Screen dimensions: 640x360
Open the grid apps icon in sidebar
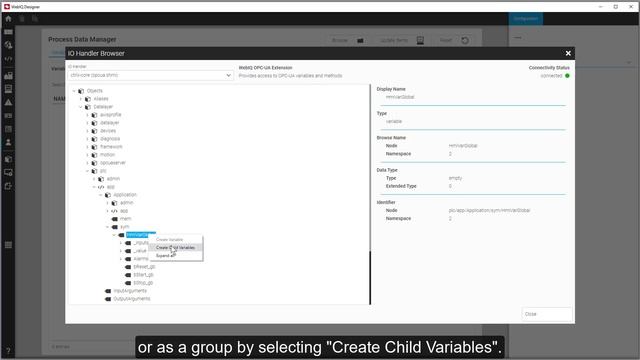click(8, 245)
